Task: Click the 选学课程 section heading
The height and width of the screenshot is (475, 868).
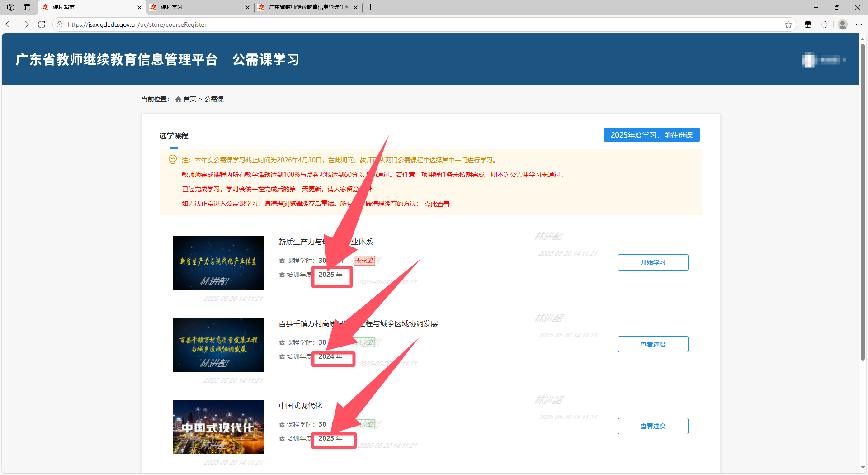Action: 174,136
